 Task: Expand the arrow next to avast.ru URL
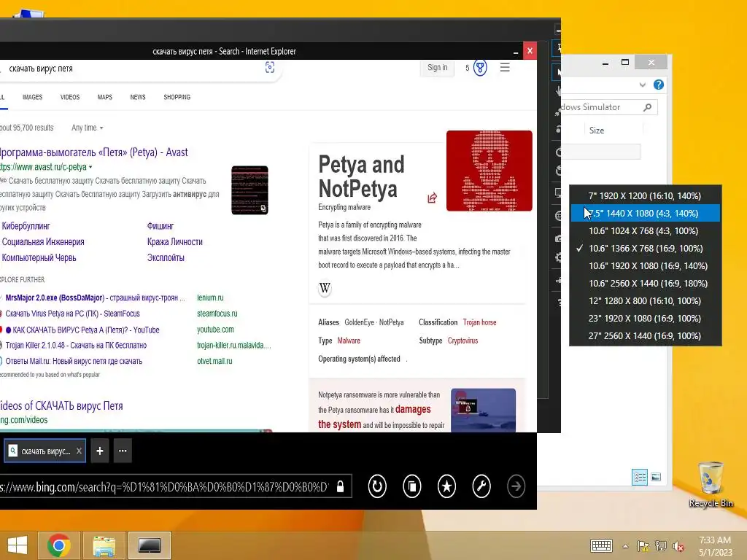90,167
